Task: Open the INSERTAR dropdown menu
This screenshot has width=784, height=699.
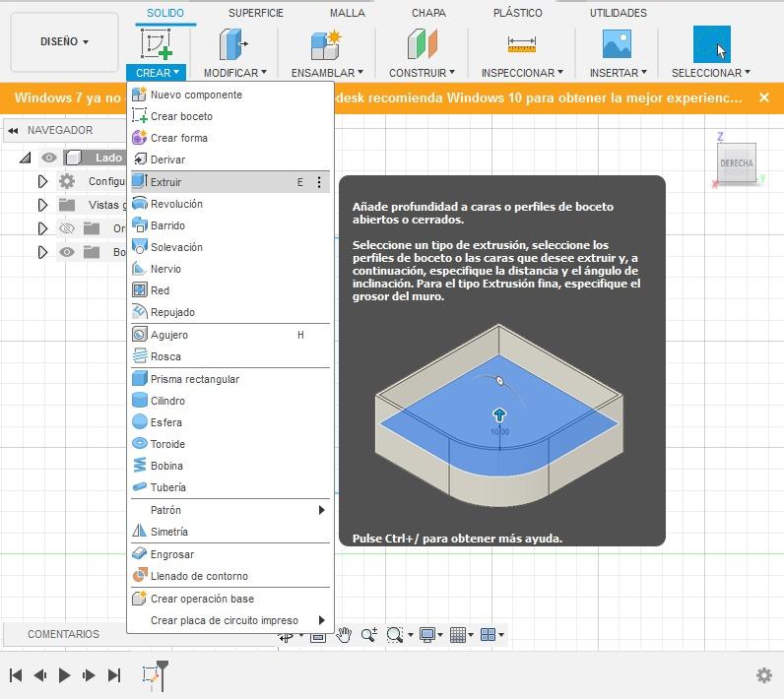Action: pyautogui.click(x=619, y=73)
